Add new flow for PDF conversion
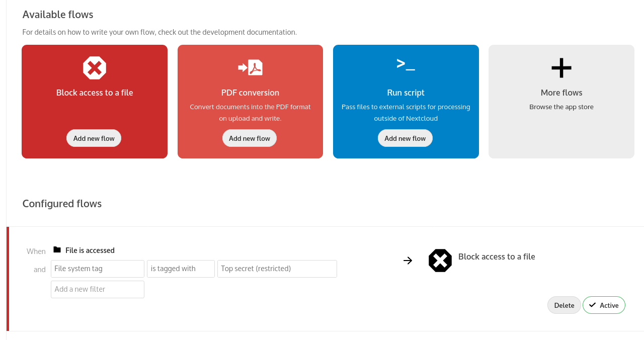 pyautogui.click(x=250, y=138)
